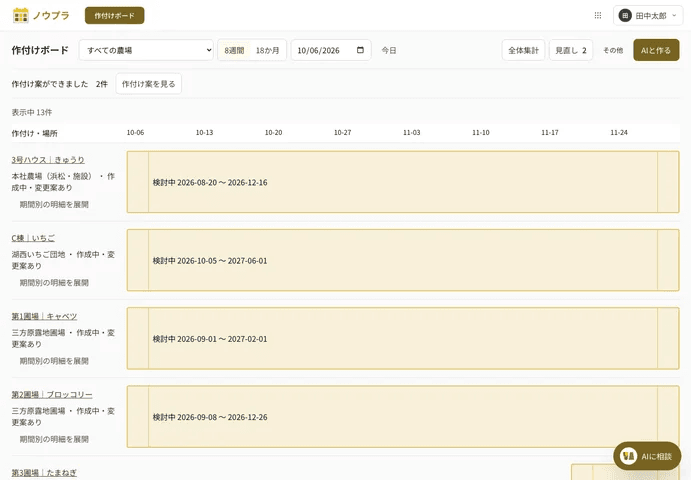Switch to 8週間 view
Viewport: 691px width, 480px height.
234,50
